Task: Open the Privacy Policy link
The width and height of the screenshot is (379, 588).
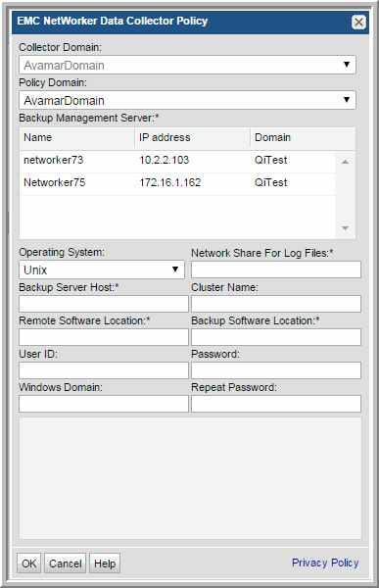Action: click(325, 563)
